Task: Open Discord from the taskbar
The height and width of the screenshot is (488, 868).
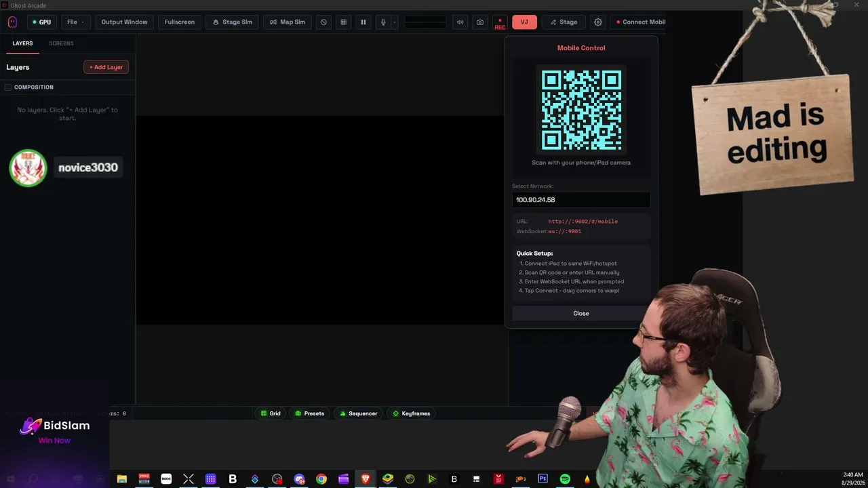Action: coord(299,479)
